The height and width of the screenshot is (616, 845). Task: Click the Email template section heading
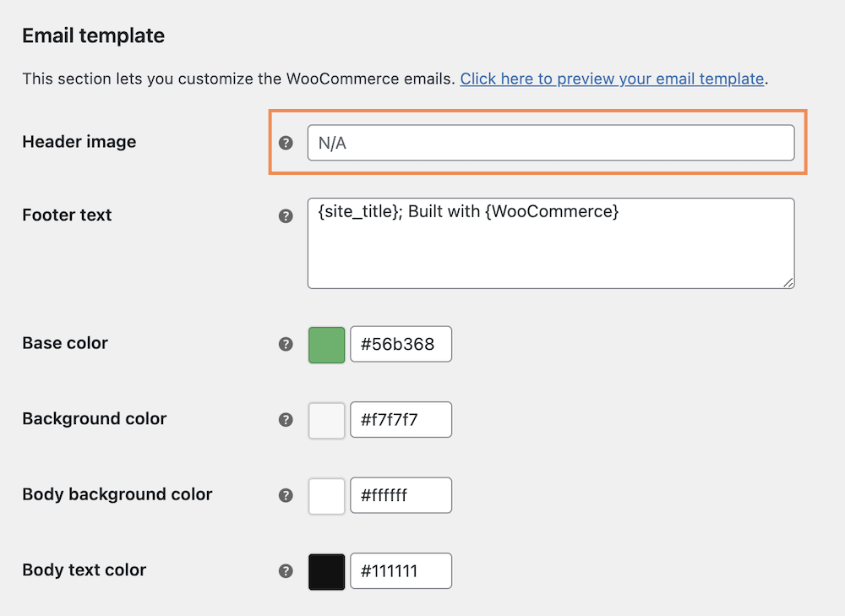93,35
